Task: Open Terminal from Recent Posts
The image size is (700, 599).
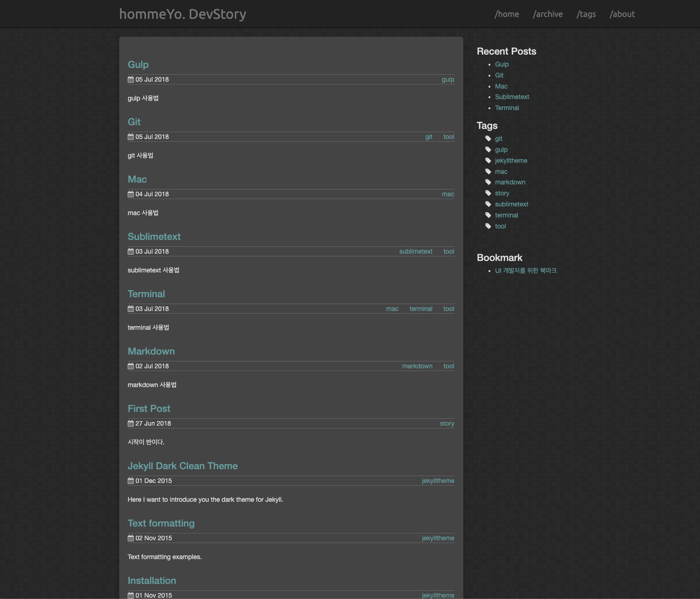Action: point(507,108)
